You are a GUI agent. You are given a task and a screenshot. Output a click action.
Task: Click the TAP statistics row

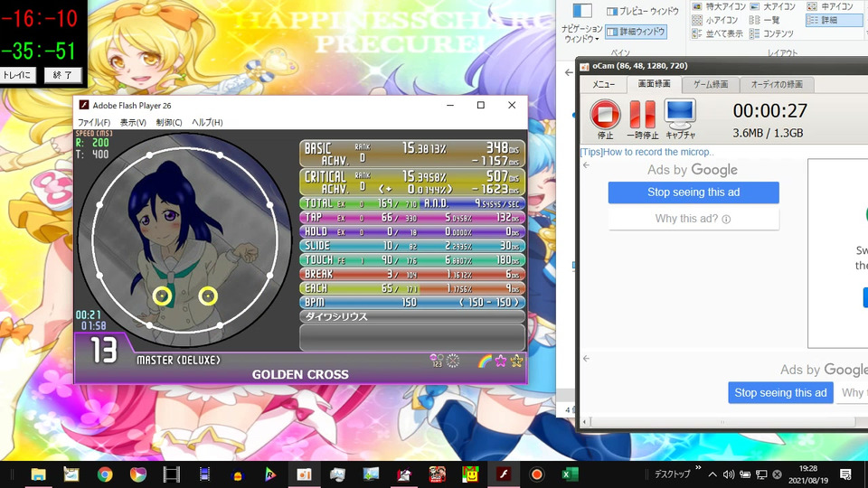(x=412, y=218)
